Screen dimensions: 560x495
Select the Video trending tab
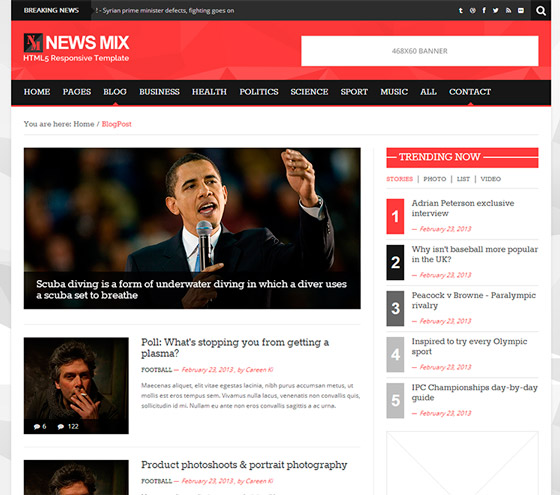click(490, 179)
